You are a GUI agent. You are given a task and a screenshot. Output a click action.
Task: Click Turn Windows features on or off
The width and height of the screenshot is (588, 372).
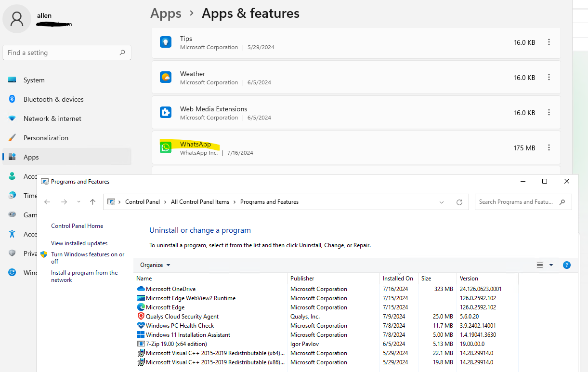tap(88, 258)
